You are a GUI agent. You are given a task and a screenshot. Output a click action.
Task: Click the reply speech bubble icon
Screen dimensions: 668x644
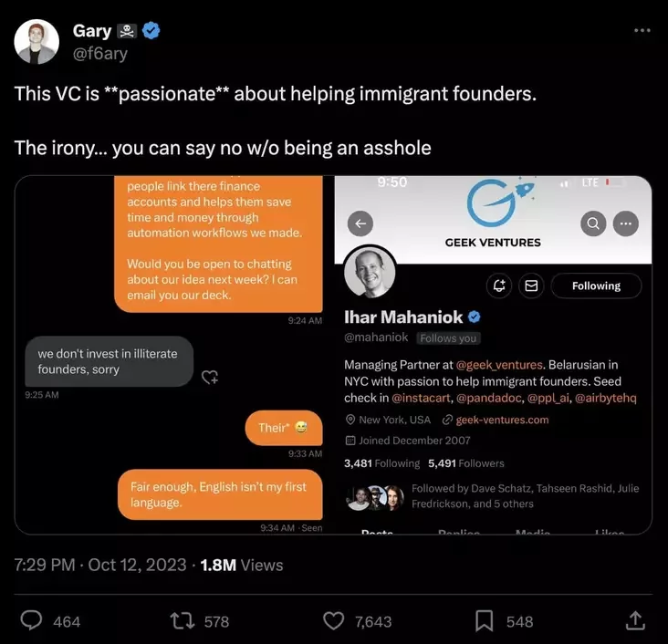coord(31,621)
